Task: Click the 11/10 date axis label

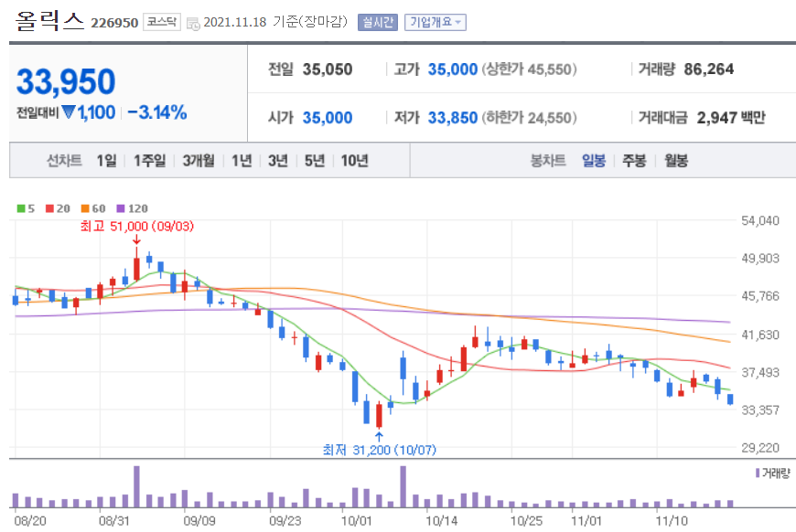Action: click(x=672, y=521)
